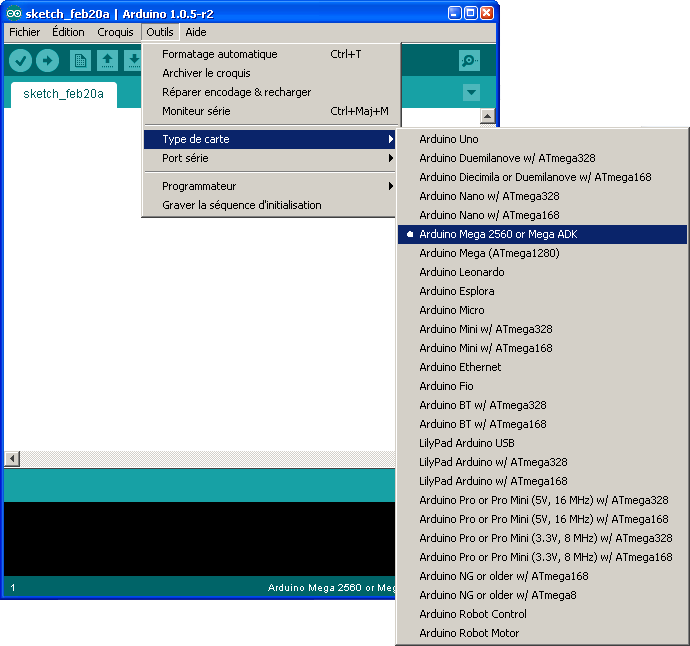Select Arduino Mega (ATmega1280)

coord(542,253)
